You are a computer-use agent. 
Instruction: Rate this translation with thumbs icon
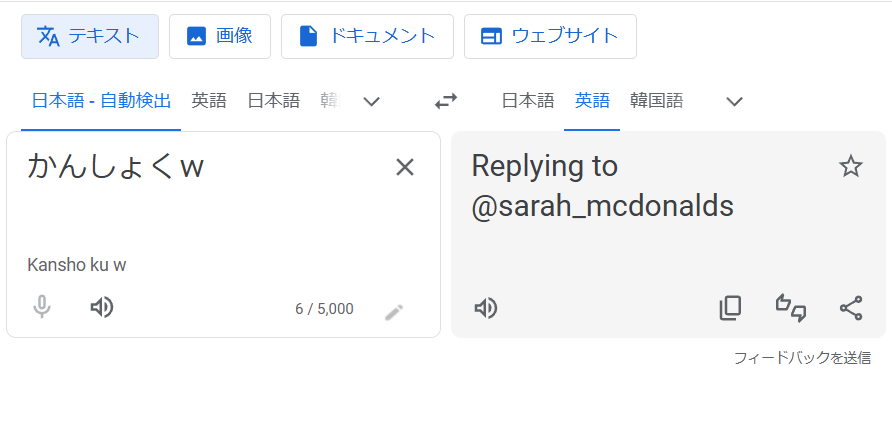(x=791, y=308)
